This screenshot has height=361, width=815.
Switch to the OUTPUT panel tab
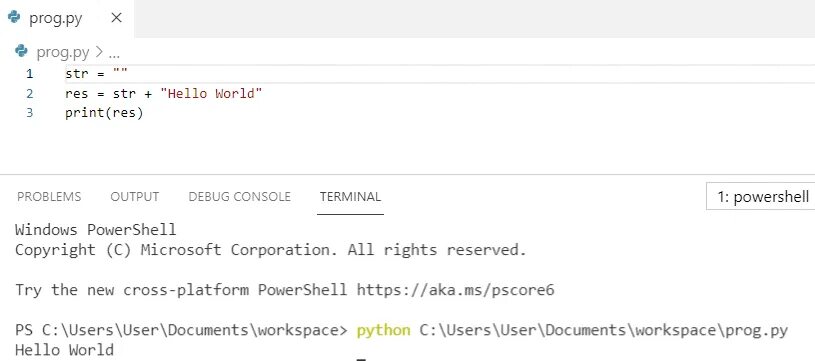(135, 197)
